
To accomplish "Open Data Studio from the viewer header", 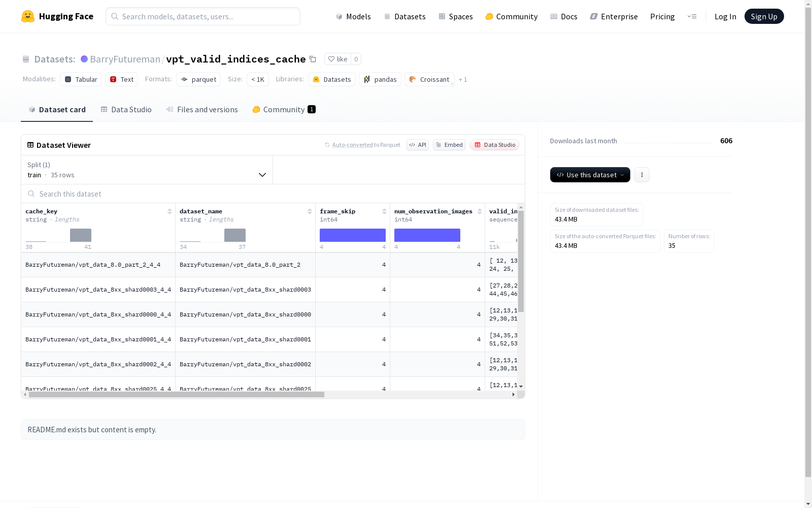I will 494,145.
